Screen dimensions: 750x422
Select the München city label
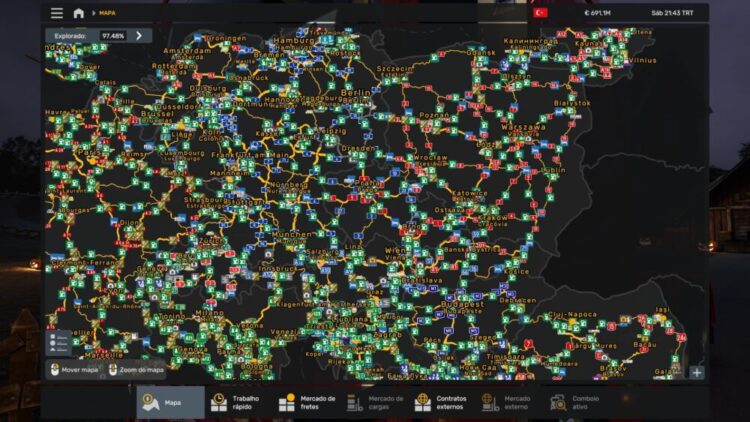tap(292, 234)
